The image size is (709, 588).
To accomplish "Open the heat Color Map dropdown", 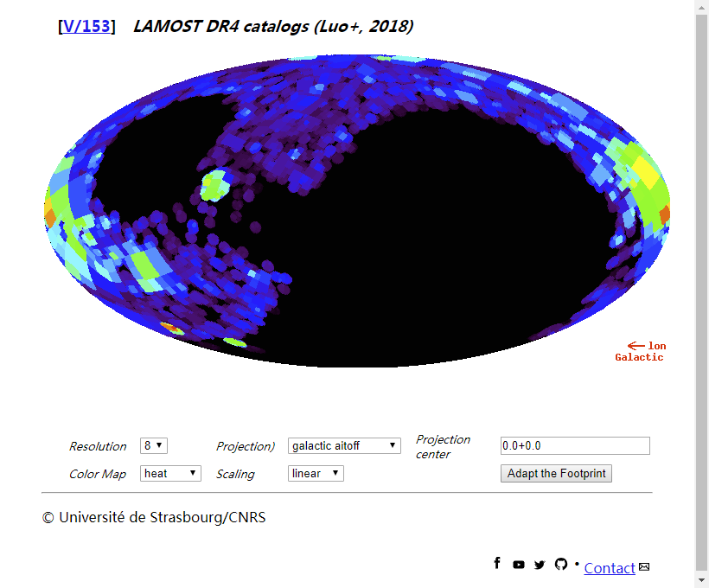I will point(170,473).
